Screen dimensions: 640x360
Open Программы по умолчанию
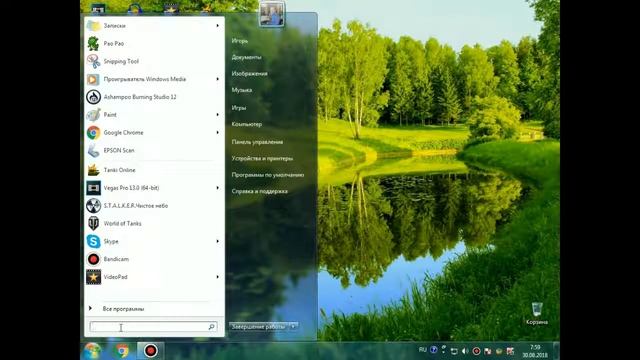(268, 175)
